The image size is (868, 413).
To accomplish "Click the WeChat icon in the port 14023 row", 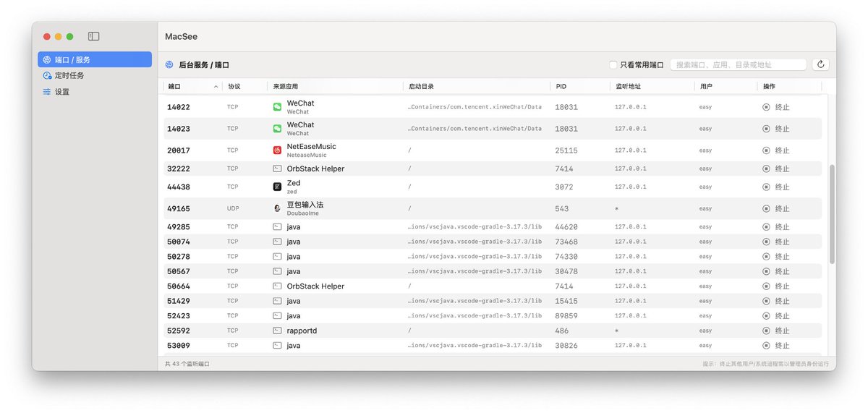I will [277, 129].
